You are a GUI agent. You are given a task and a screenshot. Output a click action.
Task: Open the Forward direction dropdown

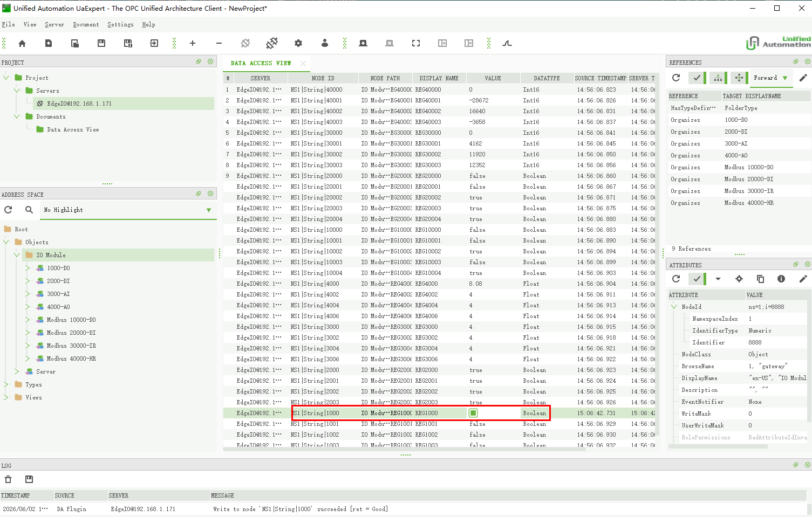tap(772, 78)
